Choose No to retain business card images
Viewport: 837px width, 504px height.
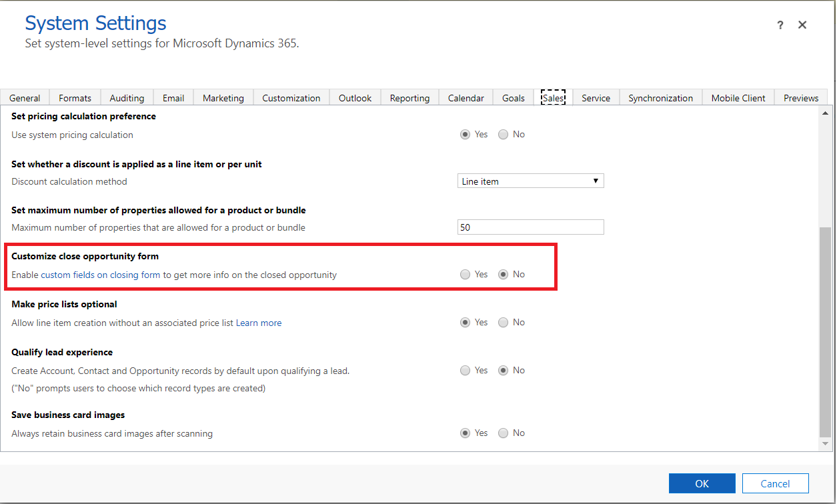[x=504, y=433]
